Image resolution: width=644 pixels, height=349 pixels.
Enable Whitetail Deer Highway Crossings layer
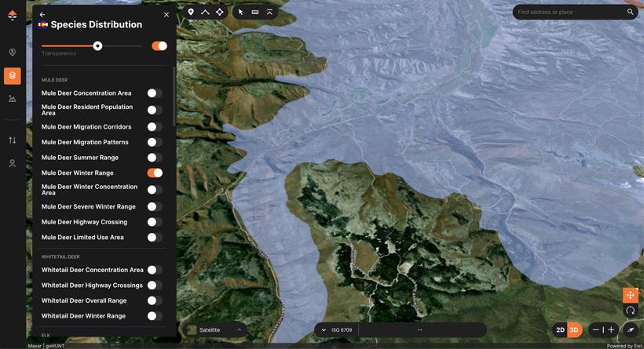(155, 285)
